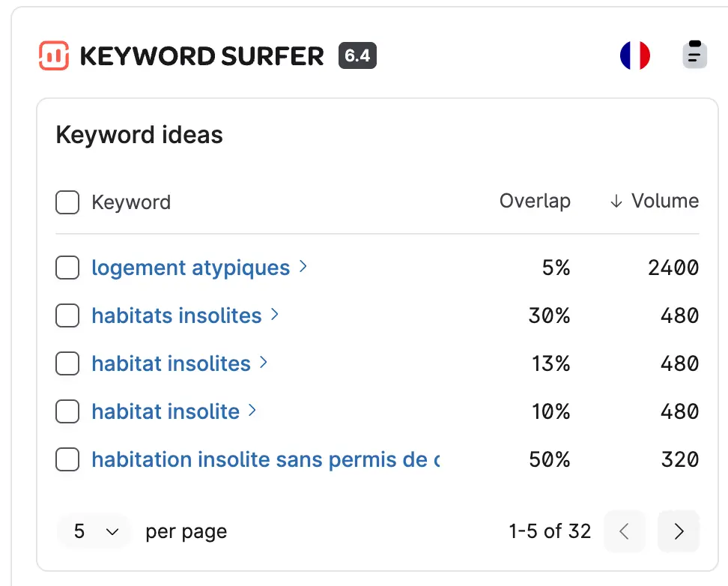
Task: Click the sort arrow beside Volume
Action: [616, 201]
